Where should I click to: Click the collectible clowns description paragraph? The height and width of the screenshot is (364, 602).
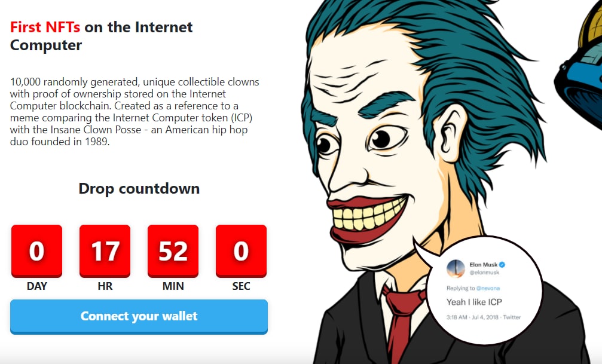point(135,112)
